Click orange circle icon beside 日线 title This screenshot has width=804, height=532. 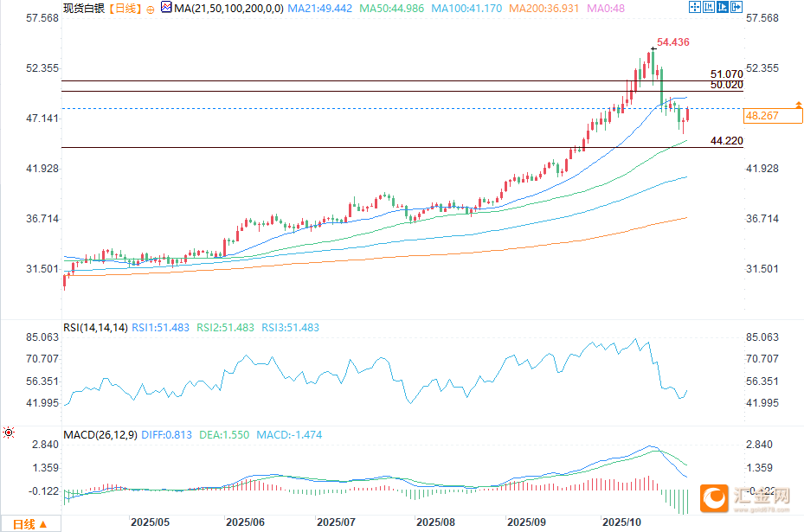pyautogui.click(x=151, y=10)
